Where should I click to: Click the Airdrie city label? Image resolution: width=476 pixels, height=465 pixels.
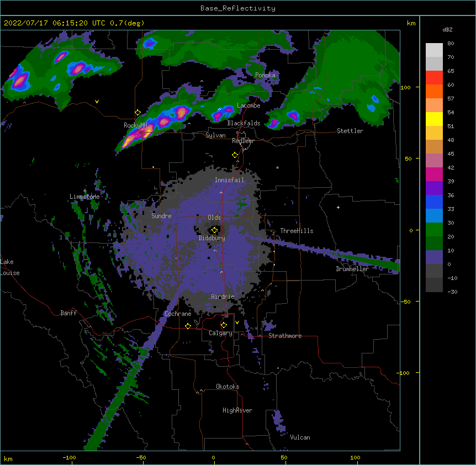pyautogui.click(x=223, y=297)
